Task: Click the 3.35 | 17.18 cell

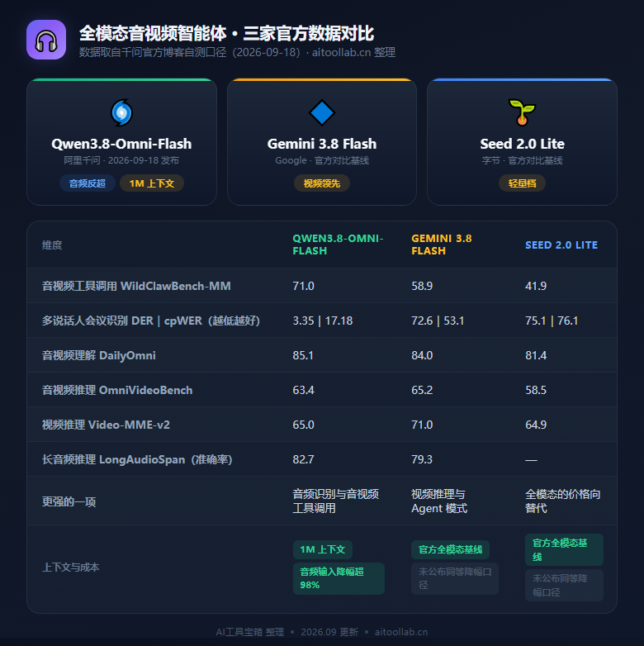Action: tap(323, 321)
